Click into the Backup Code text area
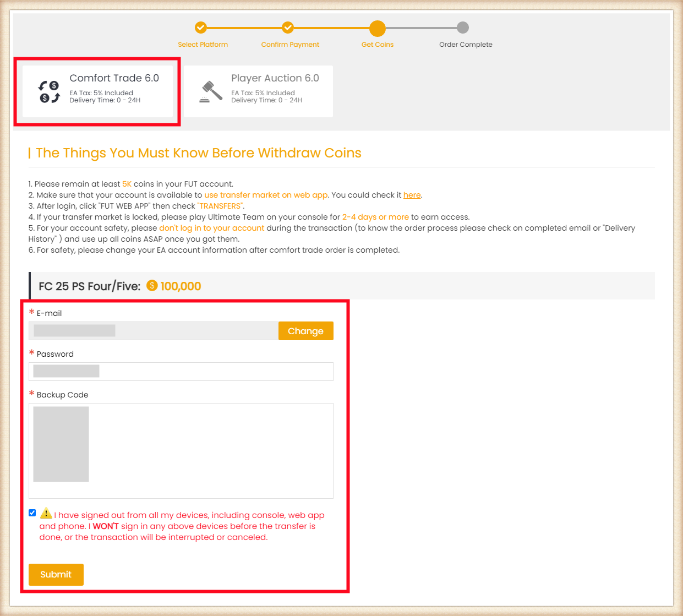 pos(181,451)
